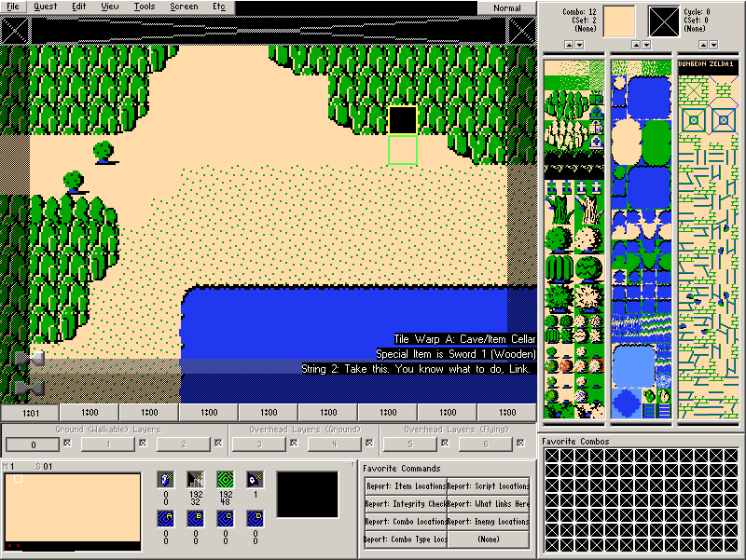This screenshot has width=746, height=560.
Task: Click the (None) favorite command slot
Action: click(488, 540)
